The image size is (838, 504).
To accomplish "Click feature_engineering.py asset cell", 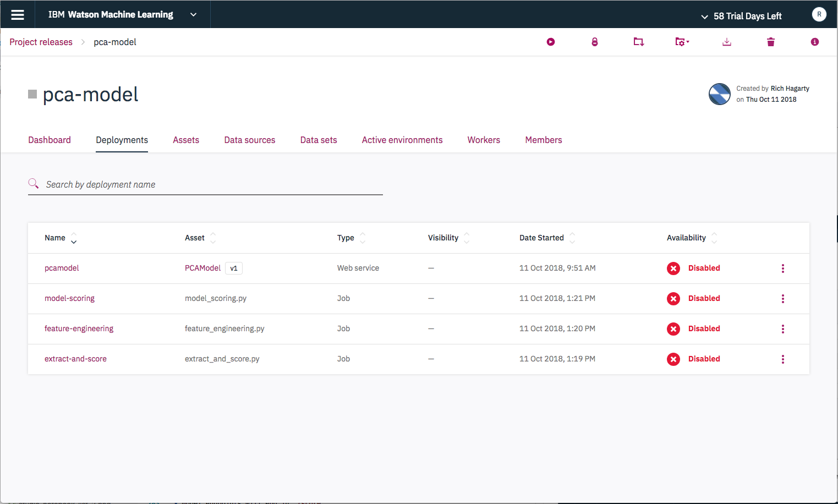I will [224, 328].
